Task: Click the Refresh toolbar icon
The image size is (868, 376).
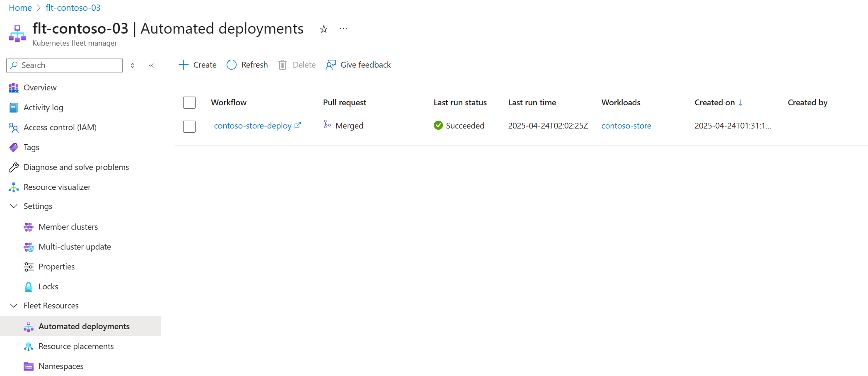Action: [232, 65]
